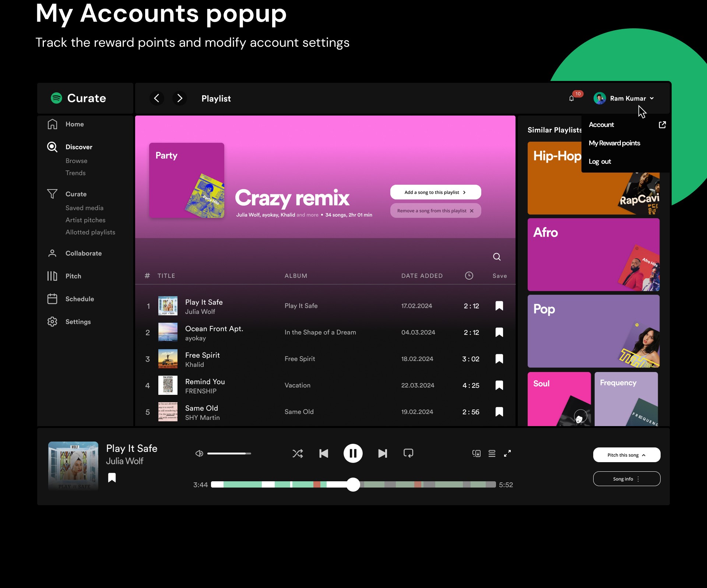This screenshot has height=588, width=707.
Task: Skip to the next track
Action: tap(383, 453)
